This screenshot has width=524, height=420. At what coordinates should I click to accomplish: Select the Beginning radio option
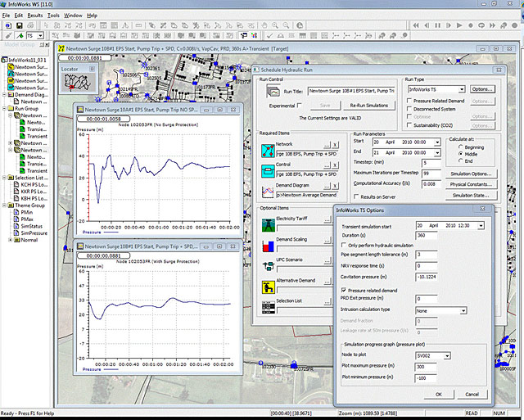[x=461, y=147]
